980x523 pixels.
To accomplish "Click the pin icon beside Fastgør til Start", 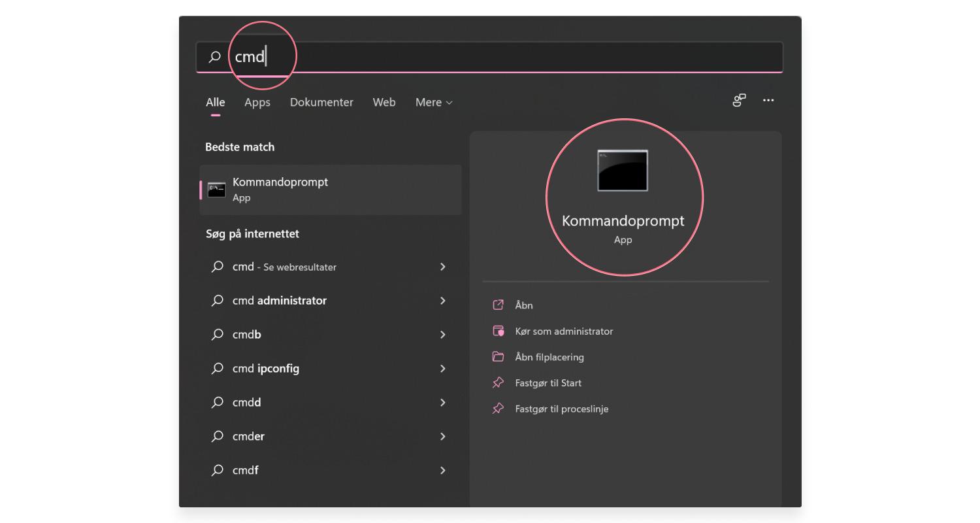I will [498, 382].
